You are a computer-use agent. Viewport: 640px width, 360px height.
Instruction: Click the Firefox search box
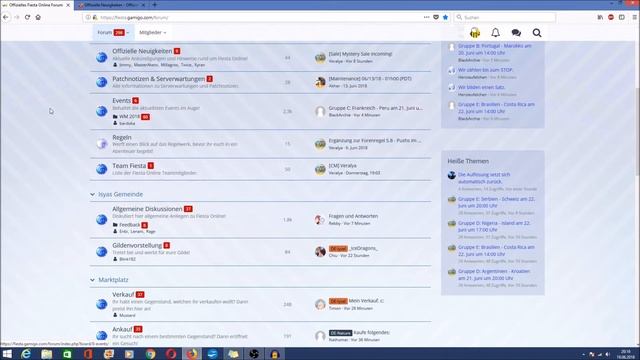tap(504, 17)
